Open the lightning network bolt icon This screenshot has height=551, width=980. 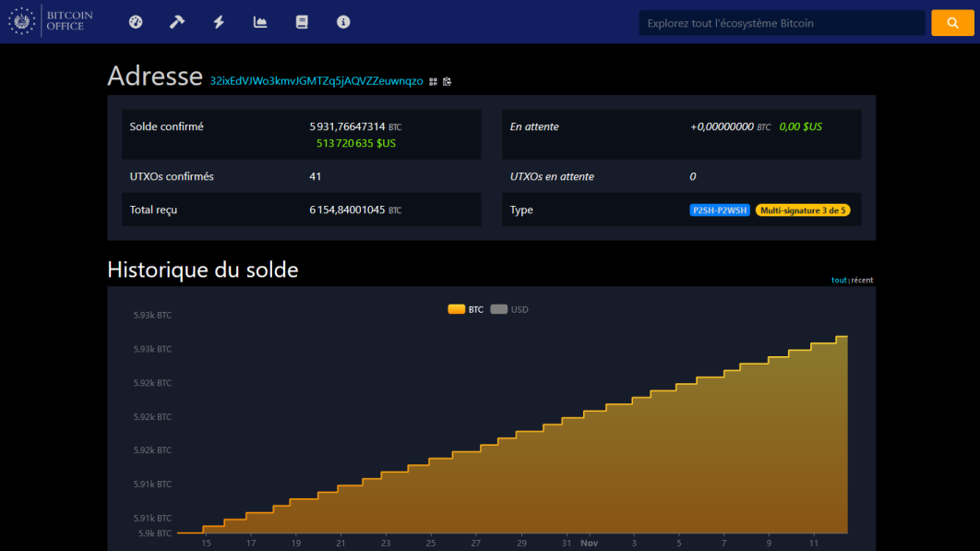click(219, 22)
